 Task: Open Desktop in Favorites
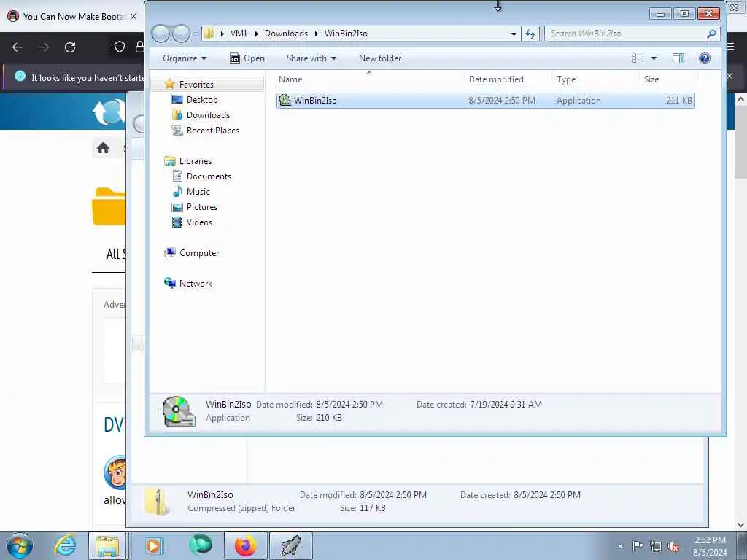click(x=202, y=99)
